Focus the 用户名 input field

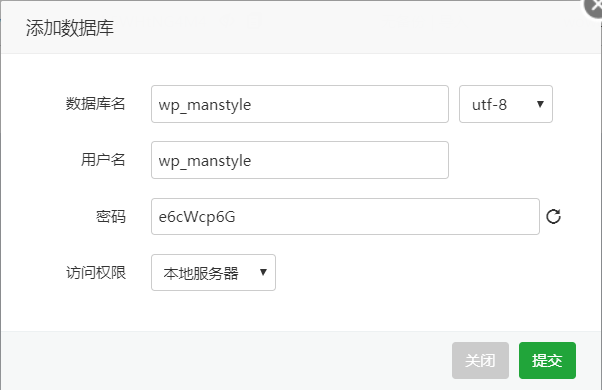(300, 160)
